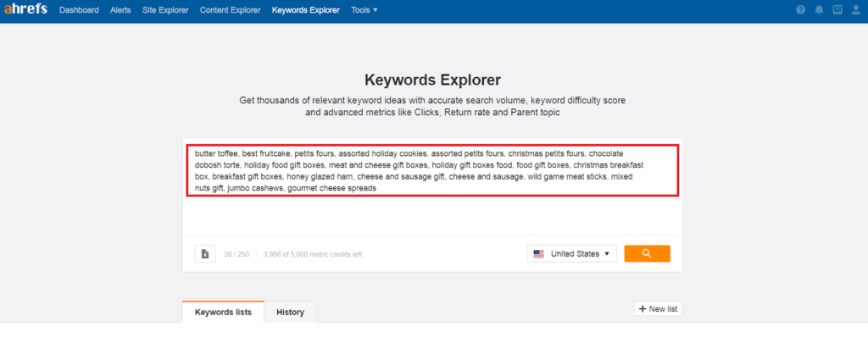Select Keywords Explorer in navigation bar
Viewport: 868px width, 338px height.
pyautogui.click(x=305, y=10)
